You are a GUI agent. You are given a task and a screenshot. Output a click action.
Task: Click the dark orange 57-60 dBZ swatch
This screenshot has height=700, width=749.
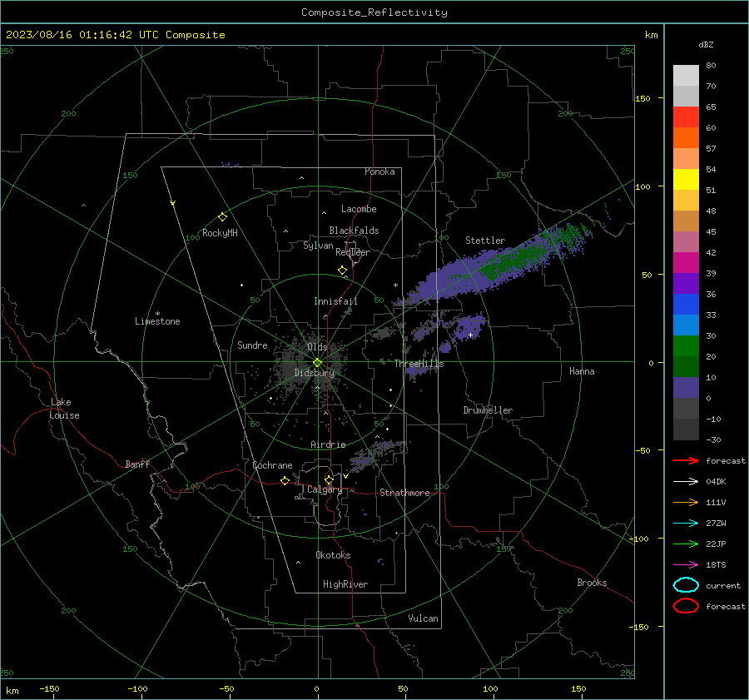[x=686, y=138]
